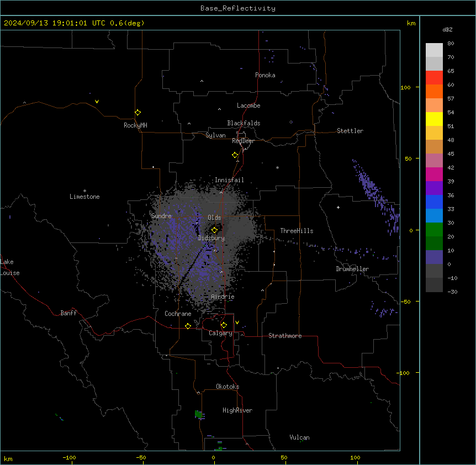Click the dBZ legend heading
Viewport: 476px width, 465px height.
447,30
